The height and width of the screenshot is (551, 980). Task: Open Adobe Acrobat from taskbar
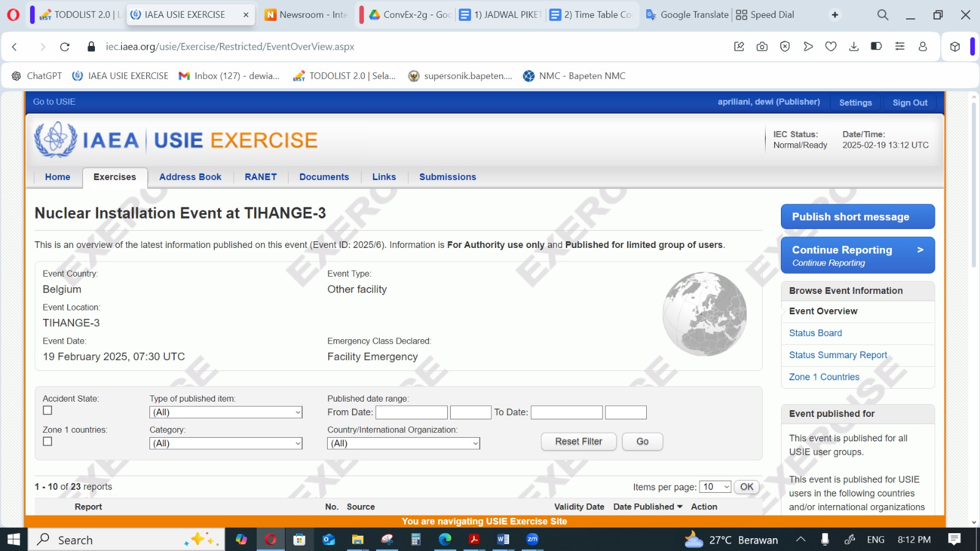(474, 539)
